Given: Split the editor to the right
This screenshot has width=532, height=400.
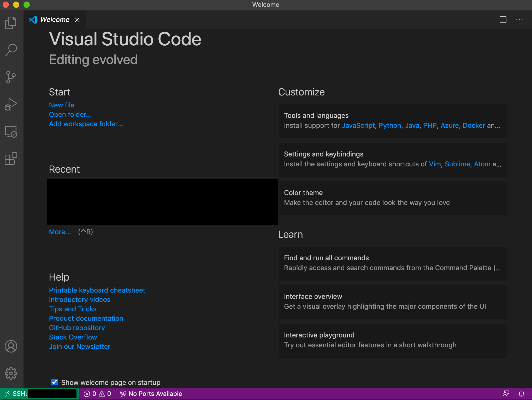Looking at the screenshot, I should pyautogui.click(x=503, y=20).
